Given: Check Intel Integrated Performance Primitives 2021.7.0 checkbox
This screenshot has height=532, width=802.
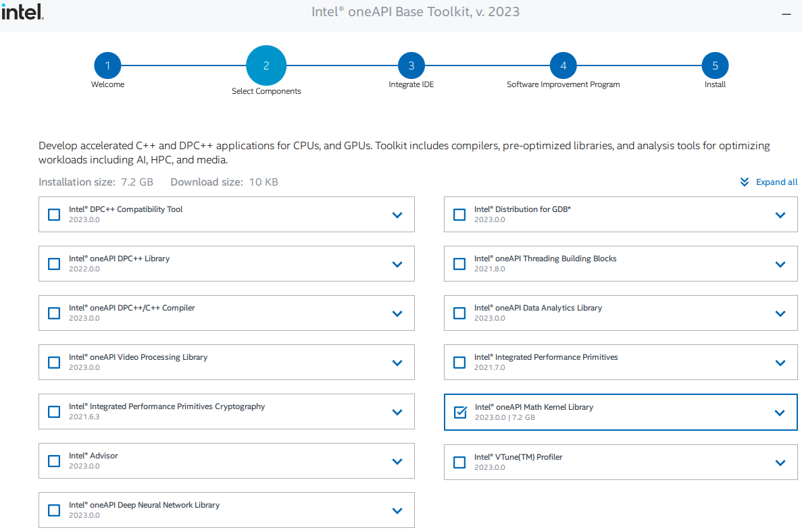Looking at the screenshot, I should [459, 363].
